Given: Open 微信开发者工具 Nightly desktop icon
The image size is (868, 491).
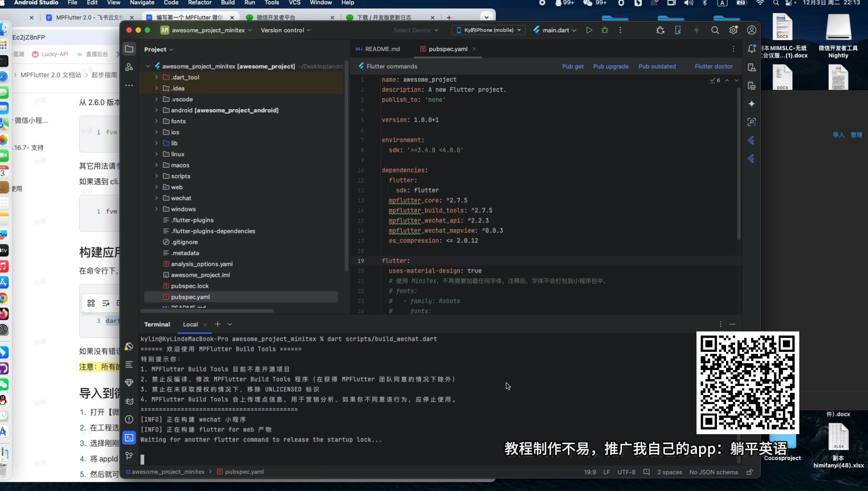Looking at the screenshot, I should pos(838,36).
